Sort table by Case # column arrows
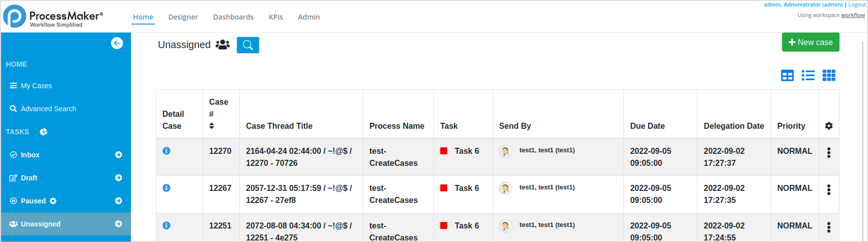This screenshot has height=242, width=868. 211,126
